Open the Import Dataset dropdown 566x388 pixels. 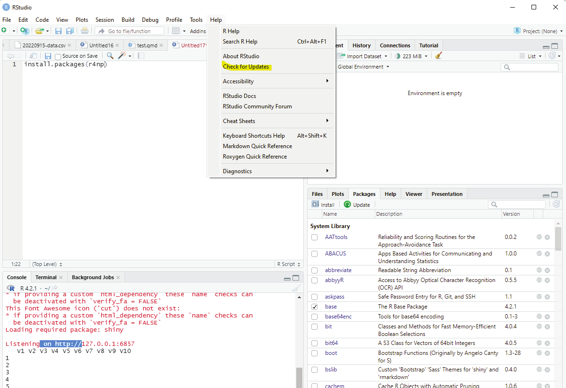363,56
